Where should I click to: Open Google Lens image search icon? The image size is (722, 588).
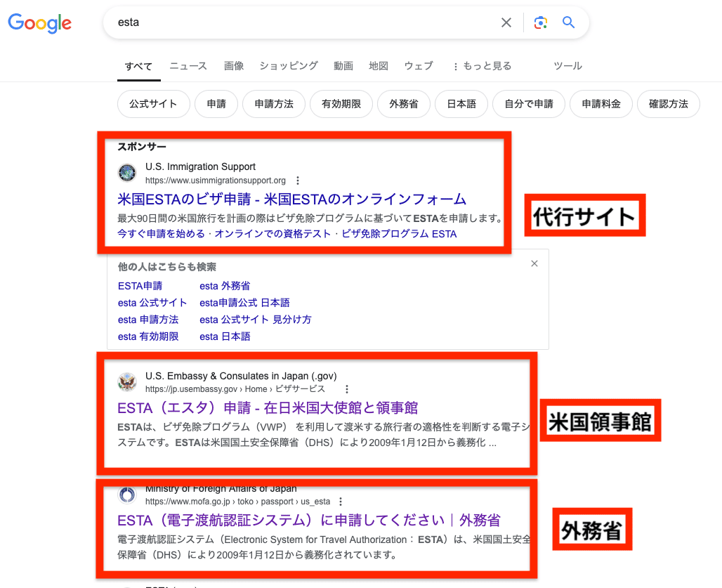pos(541,22)
